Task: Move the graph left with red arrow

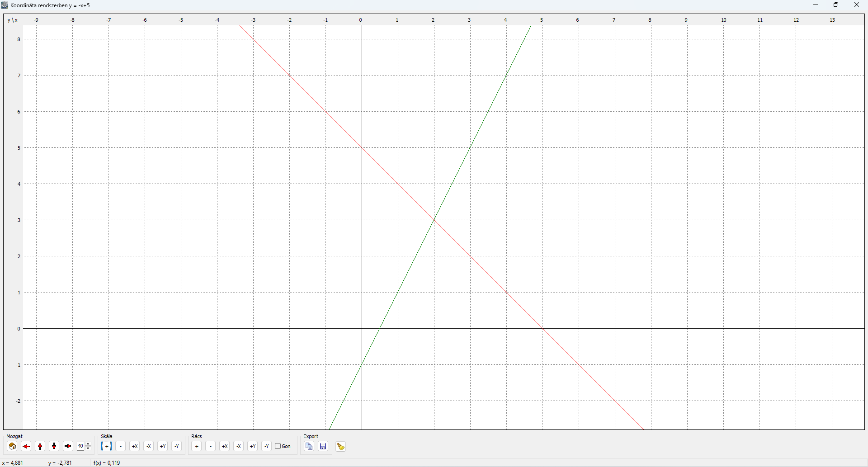Action: 26,447
